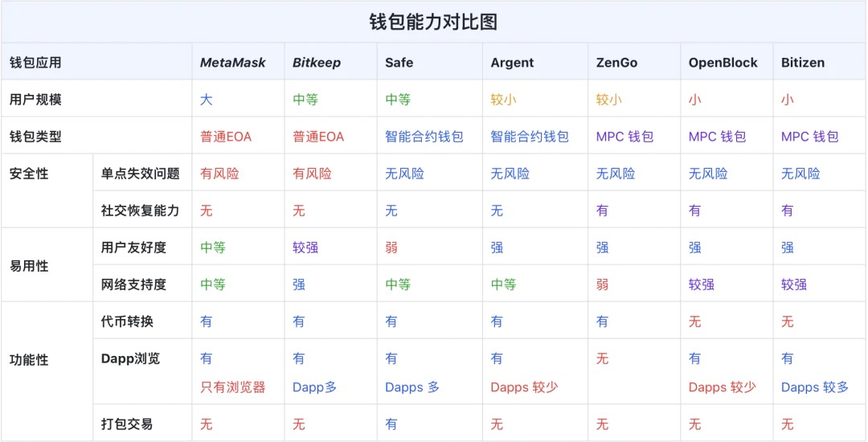Screen dimensions: 868x442
Task: Select the MetaMask column header
Action: click(232, 63)
